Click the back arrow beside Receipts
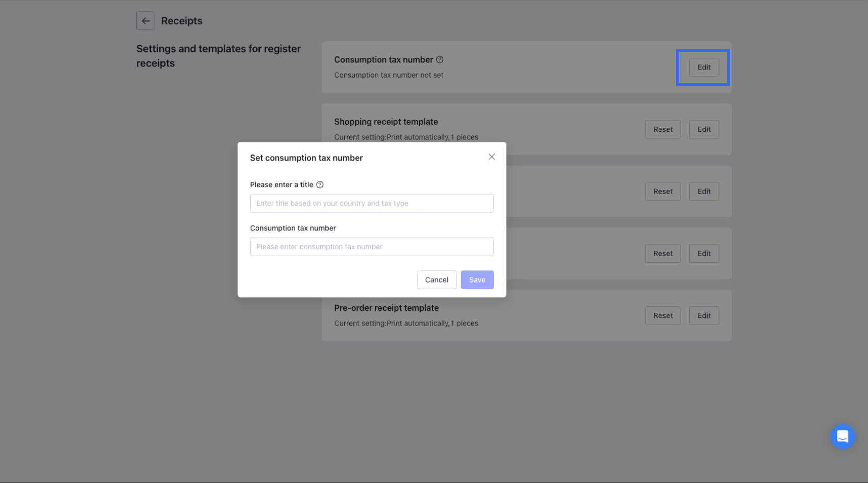 point(146,21)
